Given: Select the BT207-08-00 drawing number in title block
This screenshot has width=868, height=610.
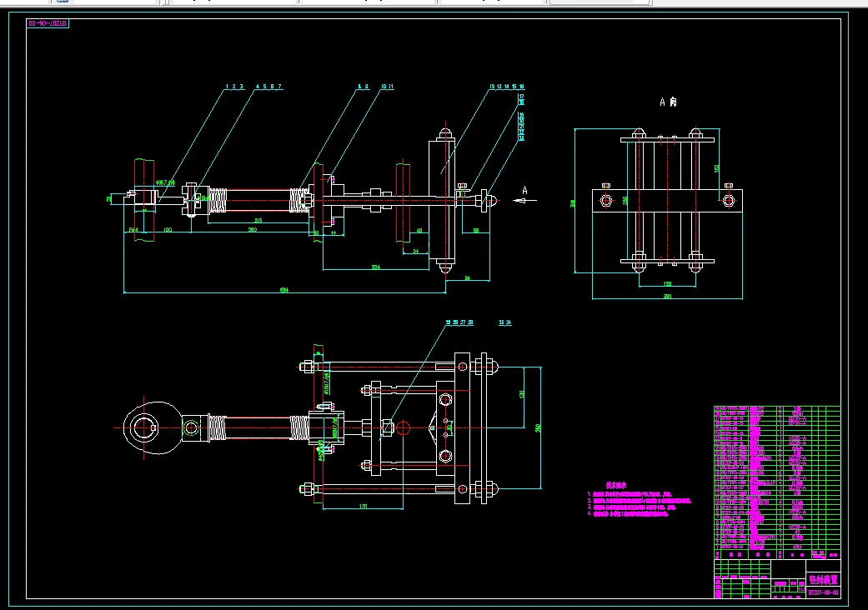Looking at the screenshot, I should click(823, 592).
